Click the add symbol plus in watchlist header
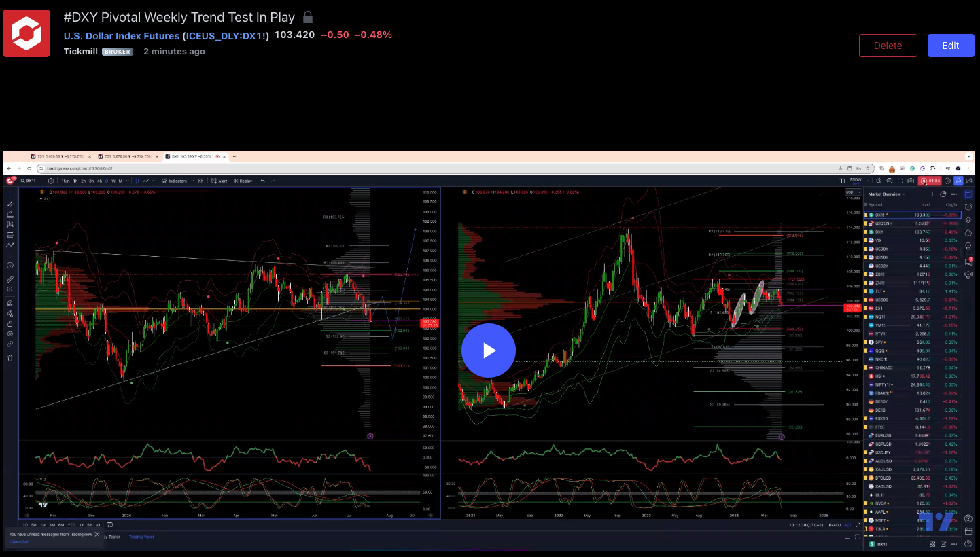The width and height of the screenshot is (980, 557). (932, 194)
